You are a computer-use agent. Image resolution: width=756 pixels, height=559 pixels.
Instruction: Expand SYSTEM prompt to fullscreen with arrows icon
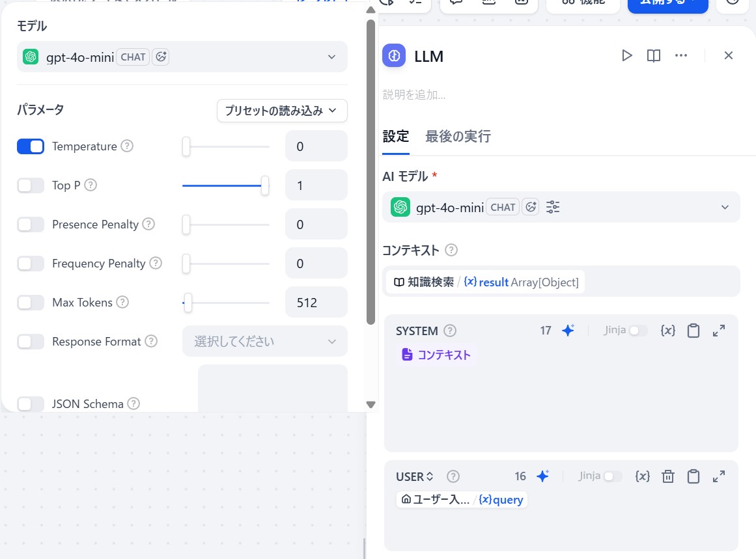point(719,330)
